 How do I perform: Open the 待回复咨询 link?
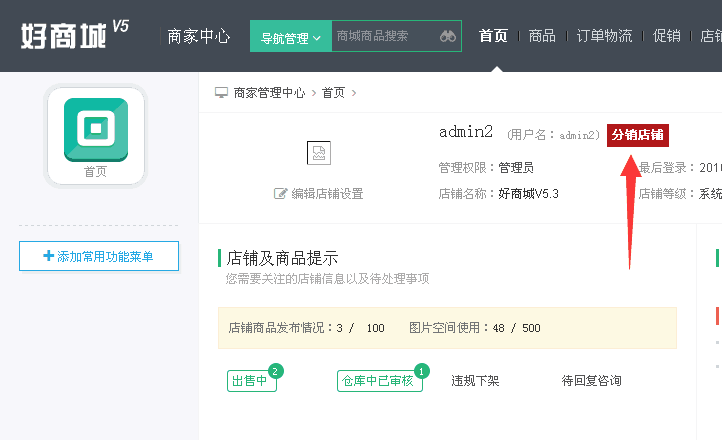coord(592,381)
